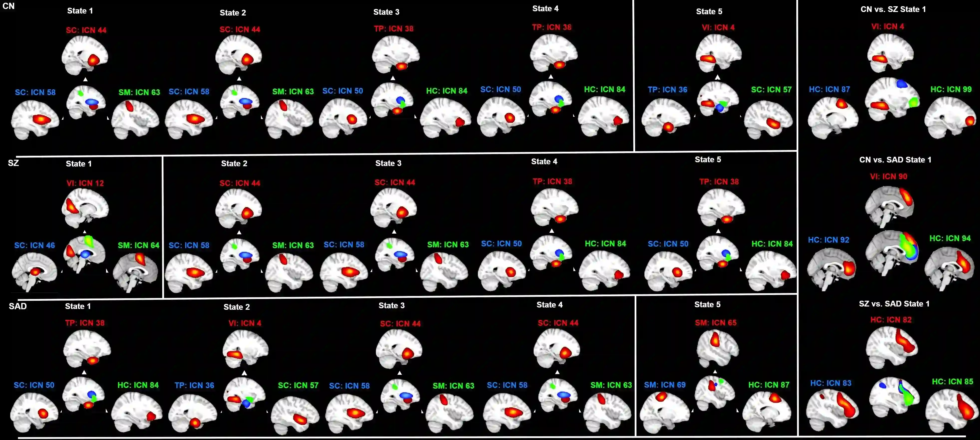This screenshot has width=980, height=440.
Task: Click the SAD State 2 VI: ICN 4 label
Action: (x=245, y=323)
